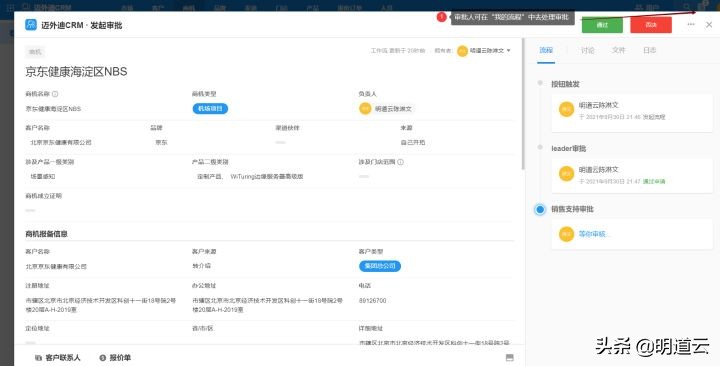Click the blue 销售支持审批 step marker
Viewport: 720px width, 366px height.
pyautogui.click(x=540, y=209)
